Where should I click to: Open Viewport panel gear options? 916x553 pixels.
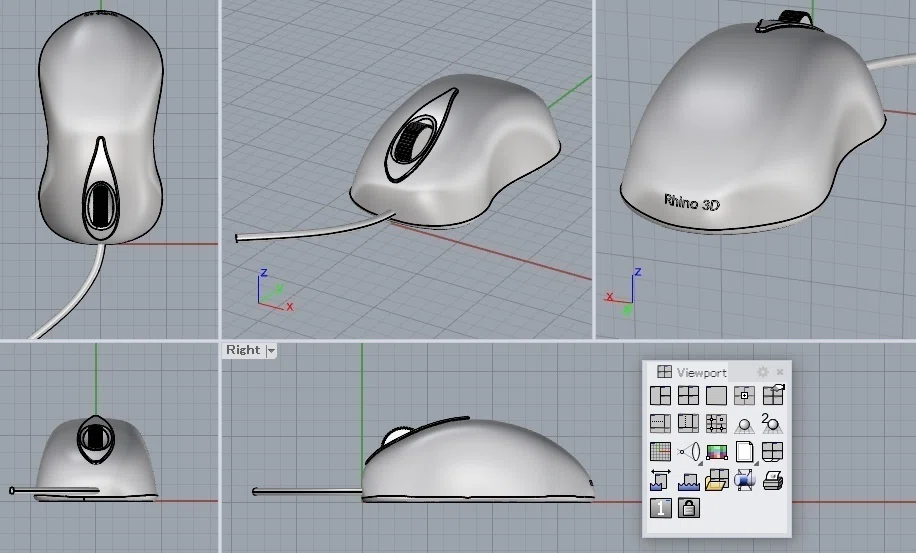762,372
